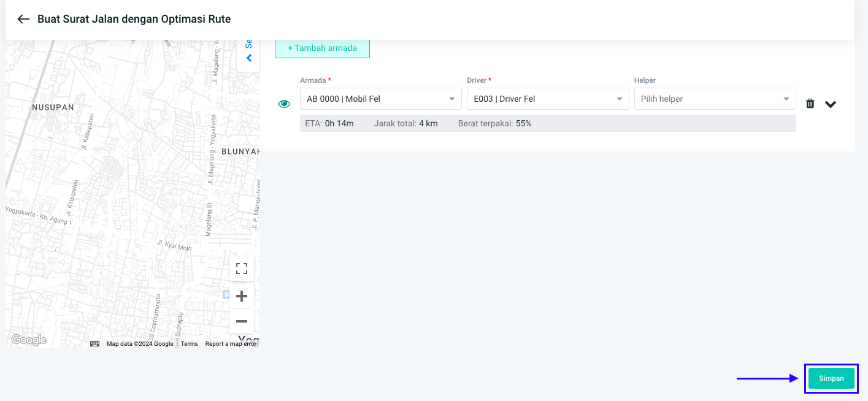The height and width of the screenshot is (401, 868).
Task: Click the Tambah armada button
Action: 322,48
